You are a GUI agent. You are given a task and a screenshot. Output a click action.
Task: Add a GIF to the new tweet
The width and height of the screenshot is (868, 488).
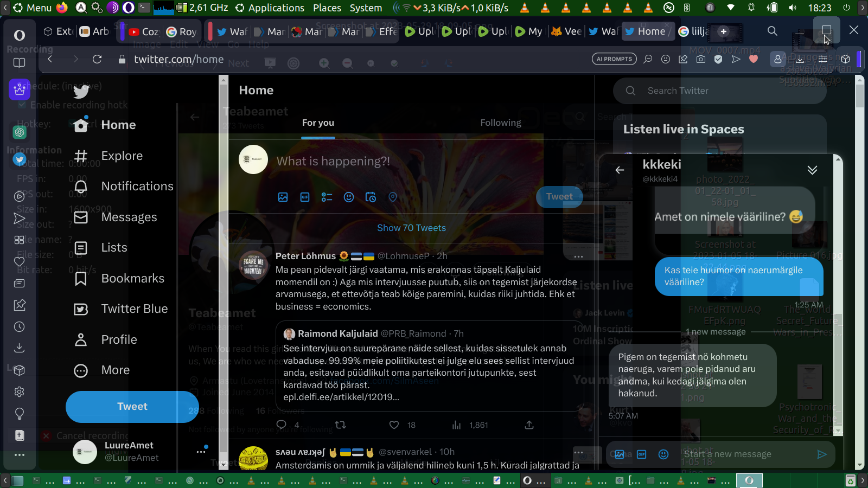pos(305,197)
